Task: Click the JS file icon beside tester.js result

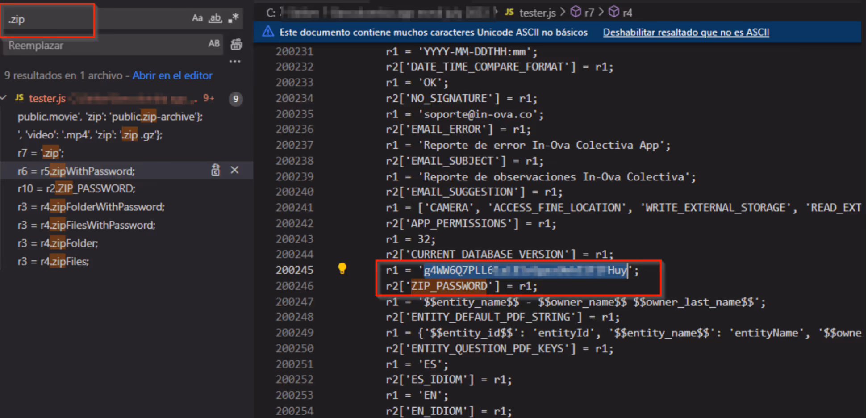Action: pos(19,98)
